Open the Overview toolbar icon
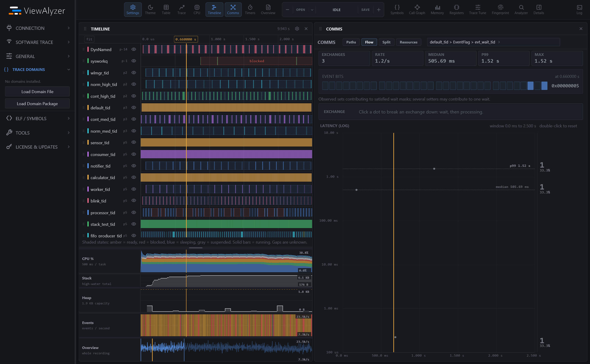The height and width of the screenshot is (364, 590). 268,10
